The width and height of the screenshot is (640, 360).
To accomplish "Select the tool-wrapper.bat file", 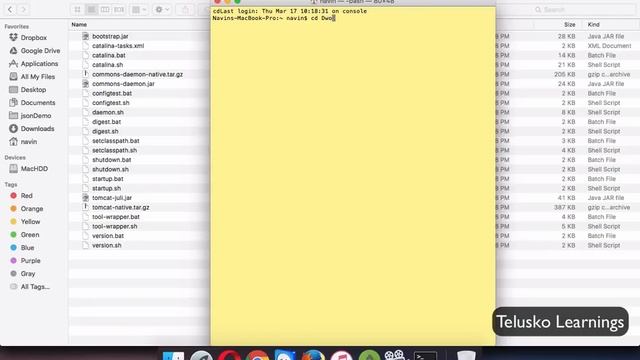I will click(x=116, y=217).
